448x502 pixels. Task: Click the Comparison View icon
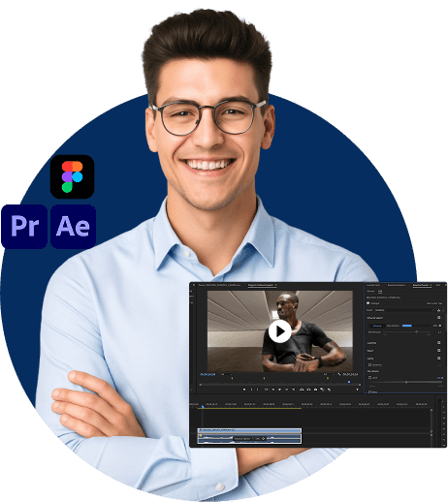(322, 390)
